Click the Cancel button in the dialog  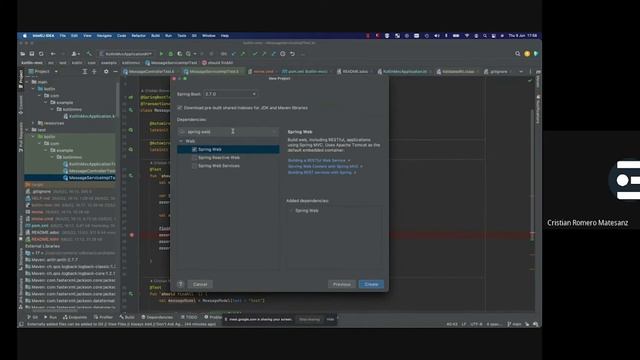[x=200, y=284]
